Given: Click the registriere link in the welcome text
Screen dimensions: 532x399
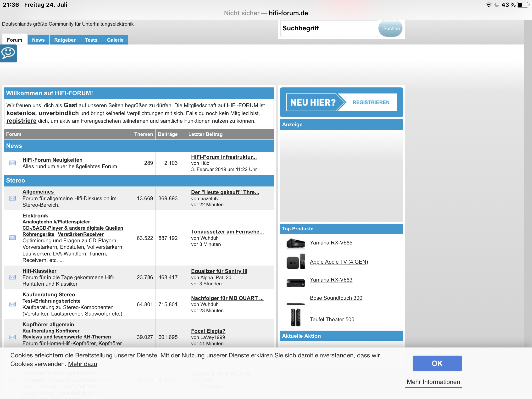Looking at the screenshot, I should pyautogui.click(x=21, y=121).
